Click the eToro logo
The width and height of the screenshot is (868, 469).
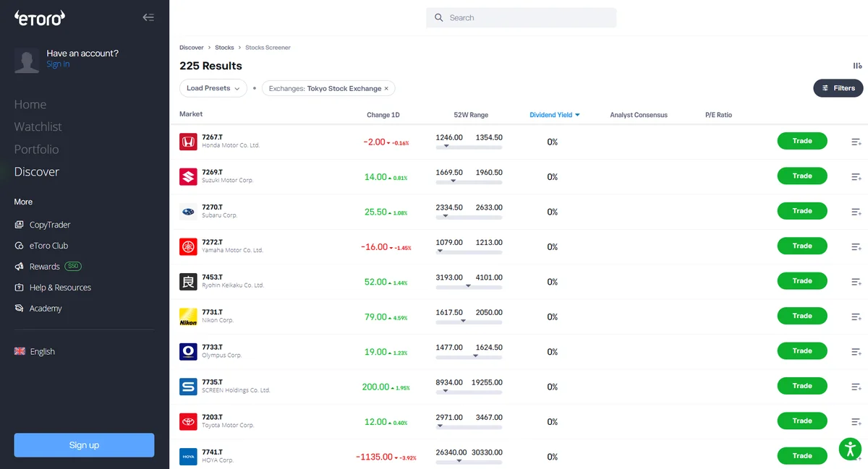click(x=40, y=17)
